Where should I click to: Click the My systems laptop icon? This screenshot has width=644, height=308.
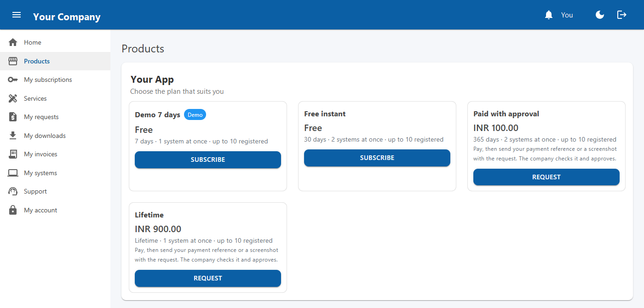coord(13,173)
